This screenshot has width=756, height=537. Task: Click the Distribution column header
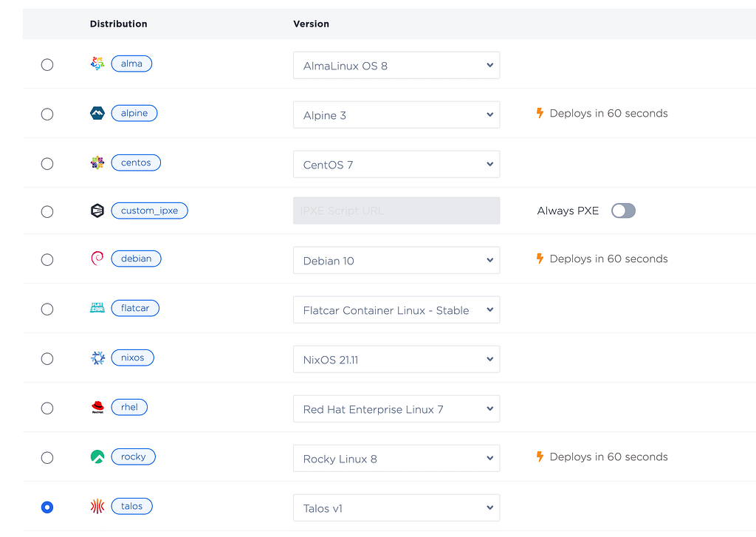coord(119,24)
